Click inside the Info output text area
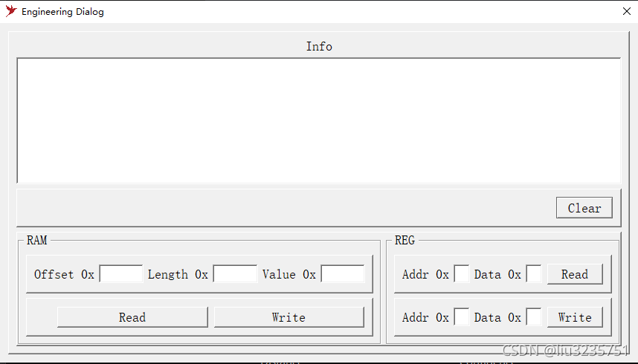Viewport: 638px width, 364px height. click(x=319, y=121)
